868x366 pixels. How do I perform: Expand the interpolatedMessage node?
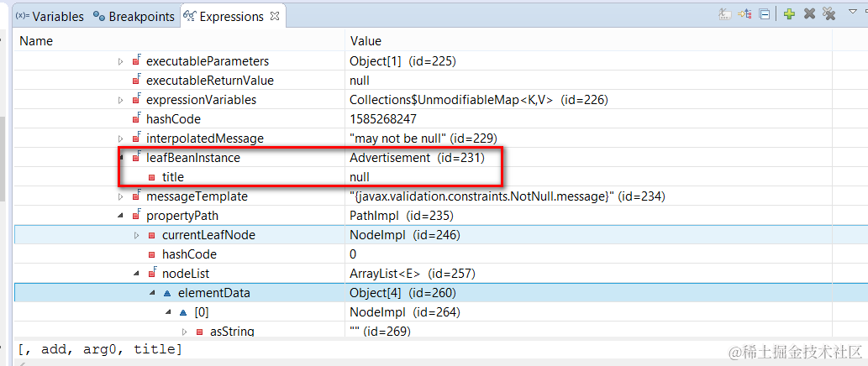pyautogui.click(x=121, y=139)
